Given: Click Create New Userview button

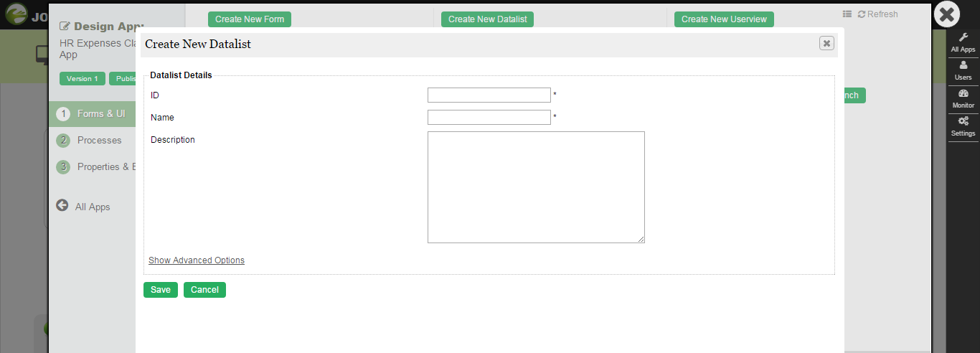Looking at the screenshot, I should pos(724,19).
